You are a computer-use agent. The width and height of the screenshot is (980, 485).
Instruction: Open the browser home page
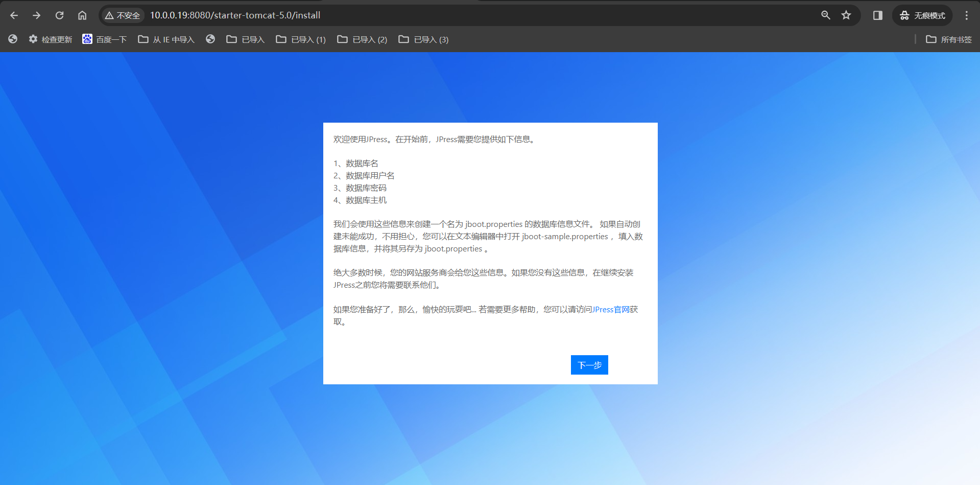[x=82, y=15]
